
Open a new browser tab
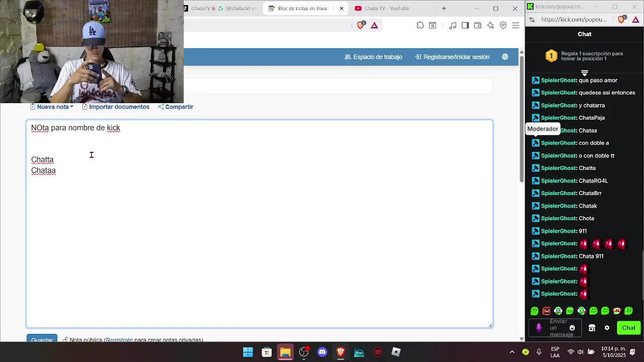[444, 8]
